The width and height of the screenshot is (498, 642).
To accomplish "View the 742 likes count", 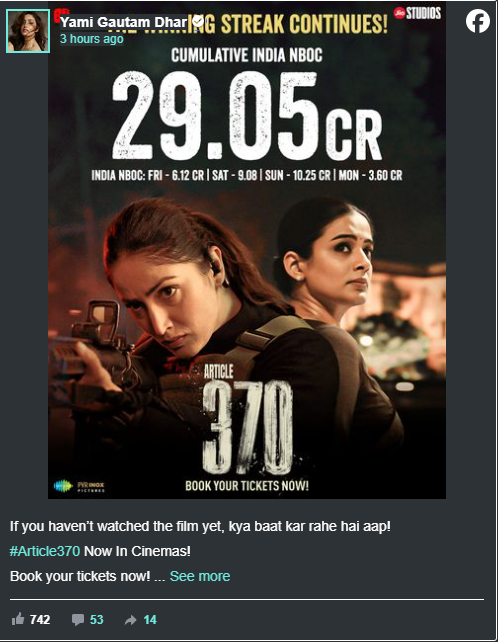I will tap(40, 619).
